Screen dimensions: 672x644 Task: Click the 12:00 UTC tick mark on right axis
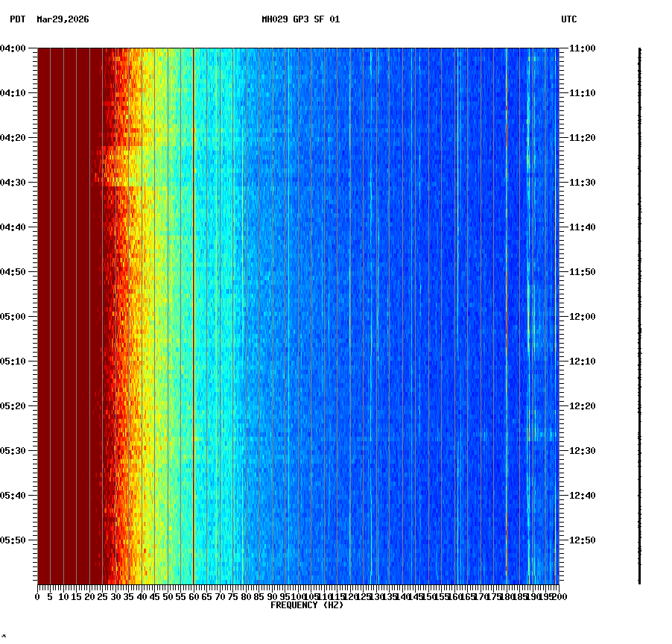click(562, 315)
